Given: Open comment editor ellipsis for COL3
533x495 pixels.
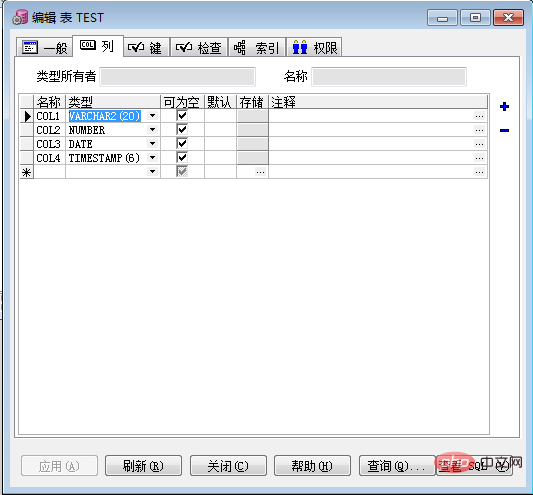Looking at the screenshot, I should click(x=479, y=144).
